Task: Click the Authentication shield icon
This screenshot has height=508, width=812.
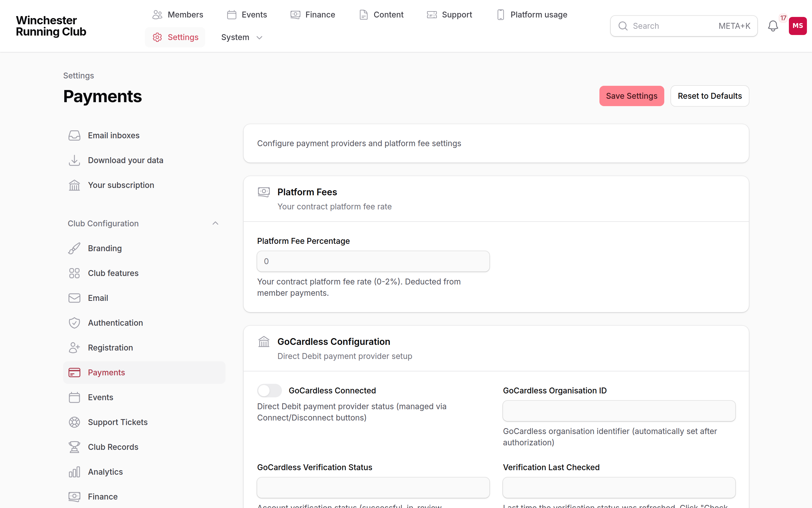Action: pos(74,323)
